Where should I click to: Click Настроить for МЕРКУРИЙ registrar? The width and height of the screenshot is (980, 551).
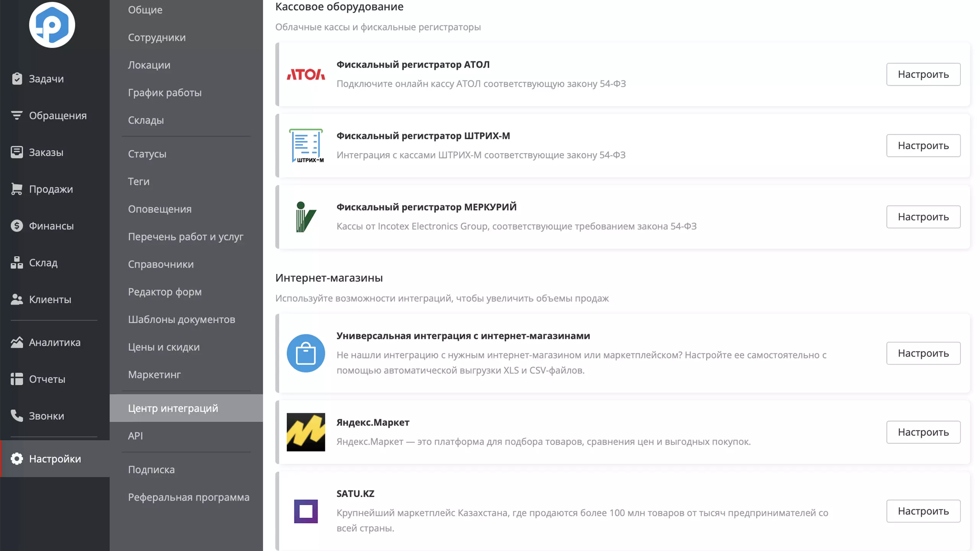(x=923, y=217)
